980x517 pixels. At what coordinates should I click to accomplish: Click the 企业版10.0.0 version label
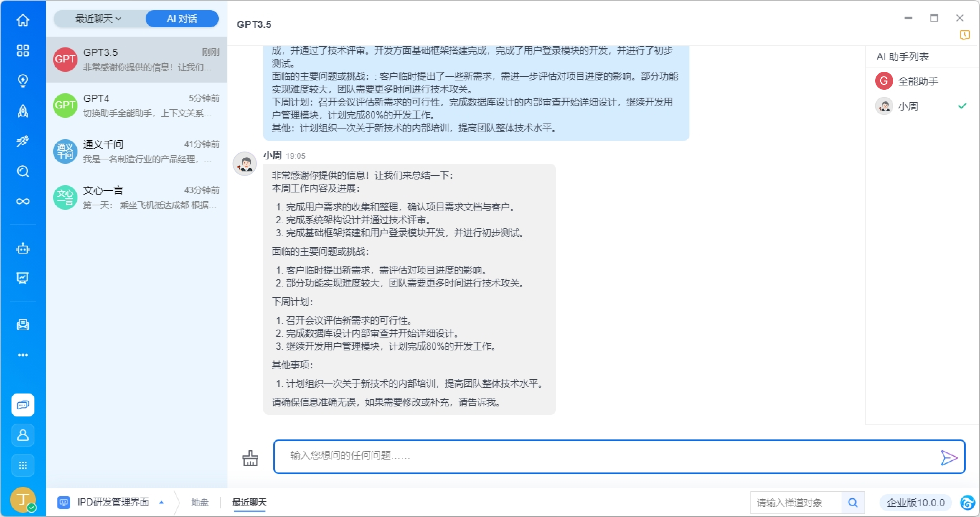point(915,503)
